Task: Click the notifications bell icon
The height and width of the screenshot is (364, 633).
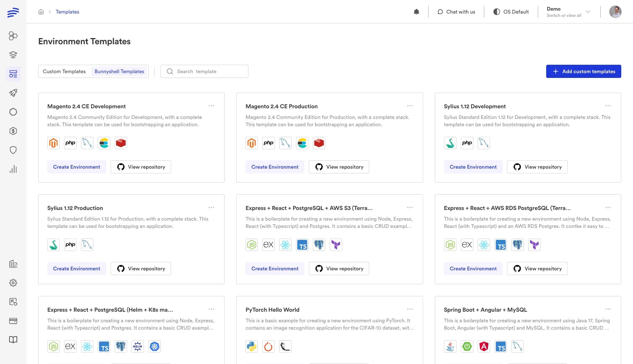Action: 416,12
